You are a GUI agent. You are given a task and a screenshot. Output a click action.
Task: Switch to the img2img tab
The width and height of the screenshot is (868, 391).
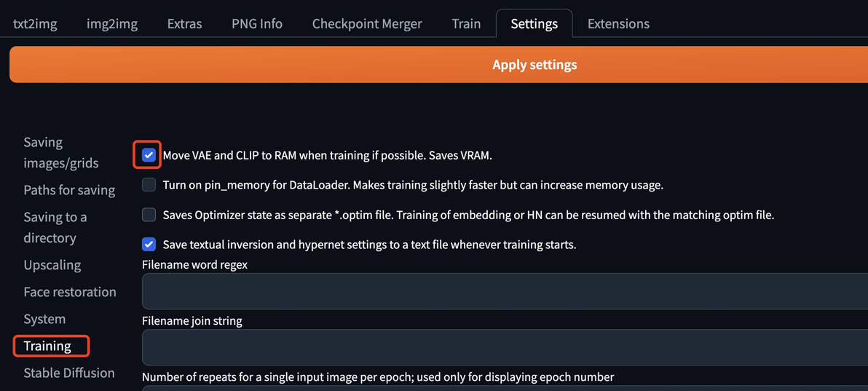[x=112, y=23]
